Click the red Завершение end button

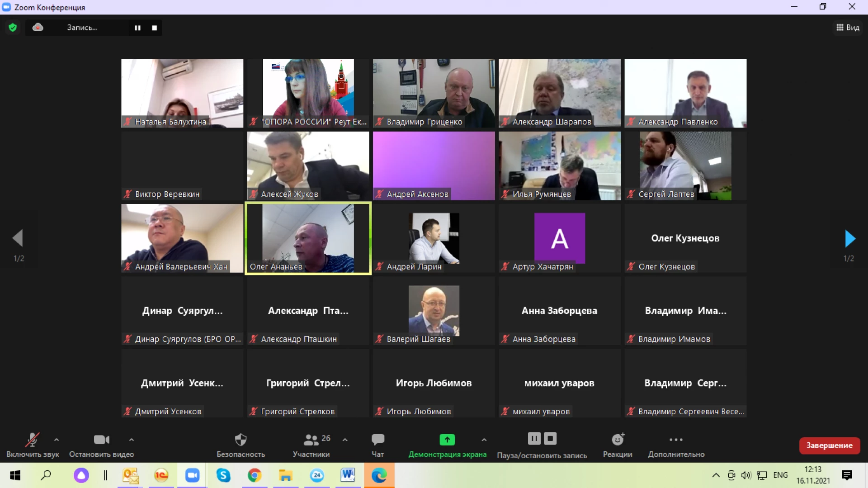830,445
